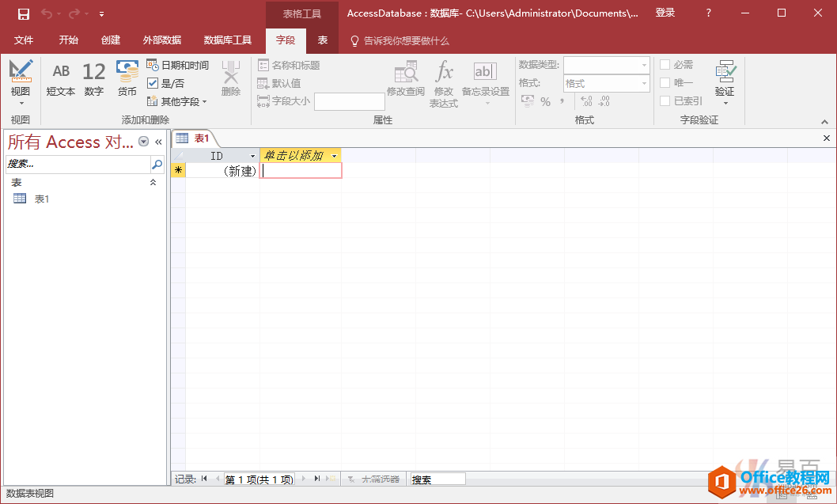Click the search magnifier in navigation pane

click(x=157, y=164)
